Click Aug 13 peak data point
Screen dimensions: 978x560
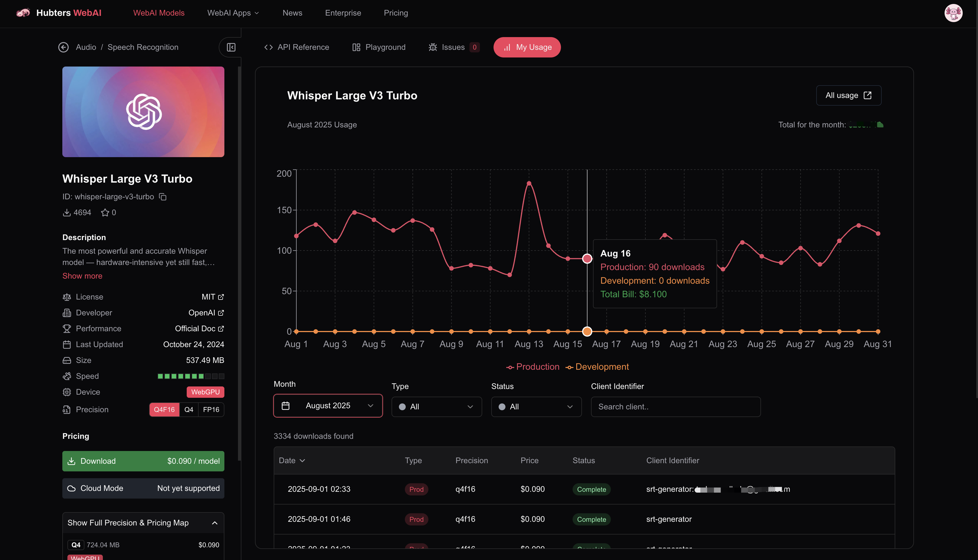[529, 183]
